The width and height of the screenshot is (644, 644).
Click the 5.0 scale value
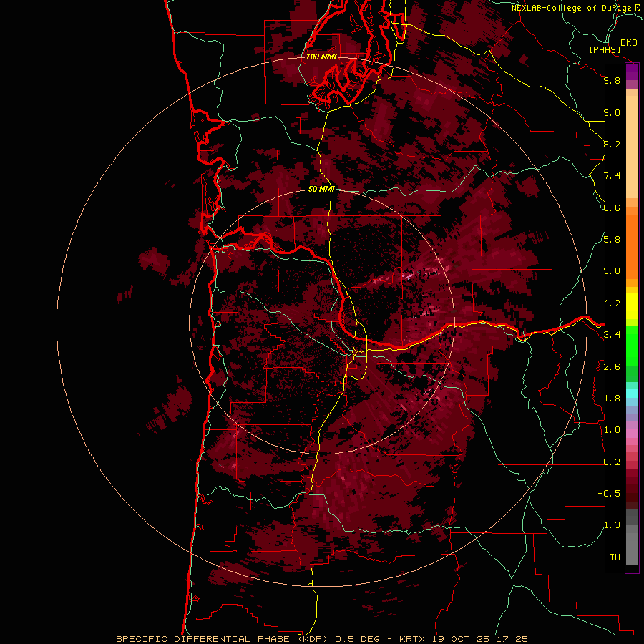[612, 271]
